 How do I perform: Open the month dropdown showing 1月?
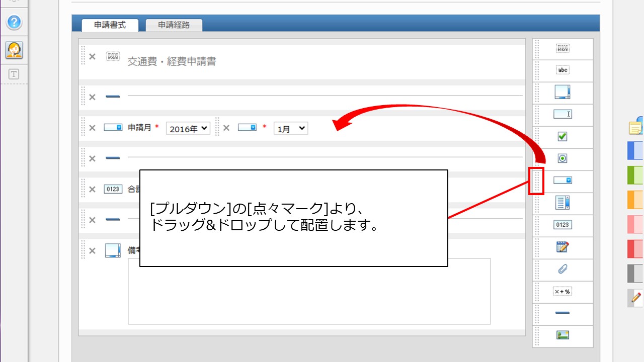(x=290, y=129)
